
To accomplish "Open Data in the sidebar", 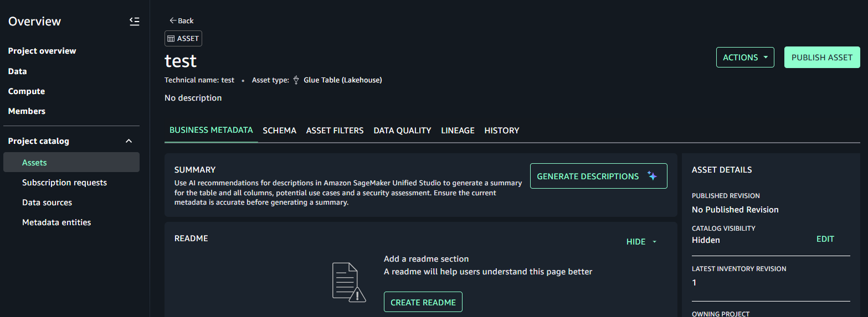I will point(17,71).
